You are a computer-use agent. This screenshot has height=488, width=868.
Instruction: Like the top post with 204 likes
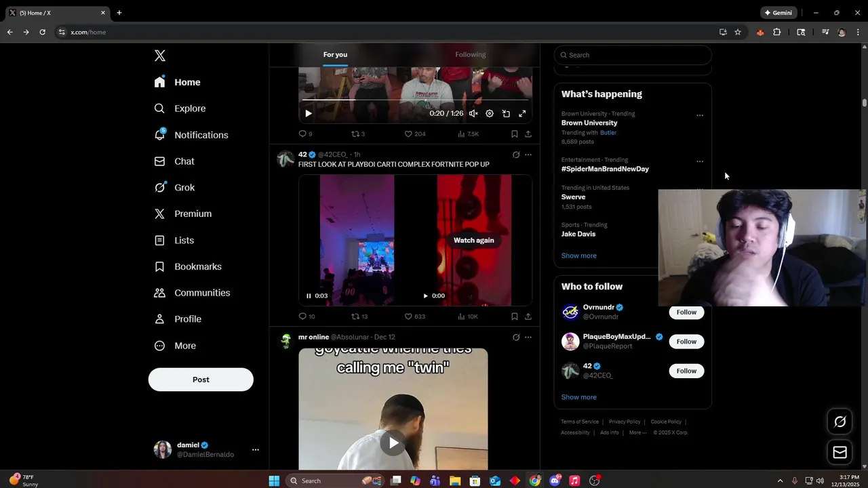click(415, 134)
